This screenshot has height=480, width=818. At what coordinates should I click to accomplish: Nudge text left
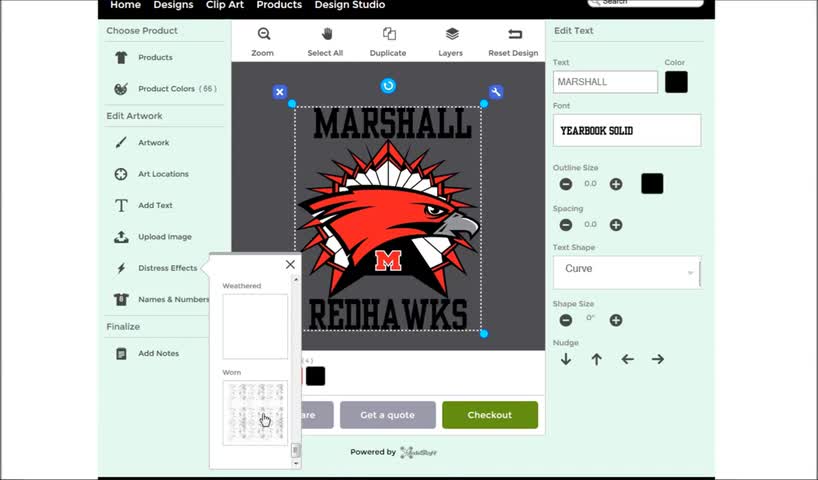tap(628, 359)
